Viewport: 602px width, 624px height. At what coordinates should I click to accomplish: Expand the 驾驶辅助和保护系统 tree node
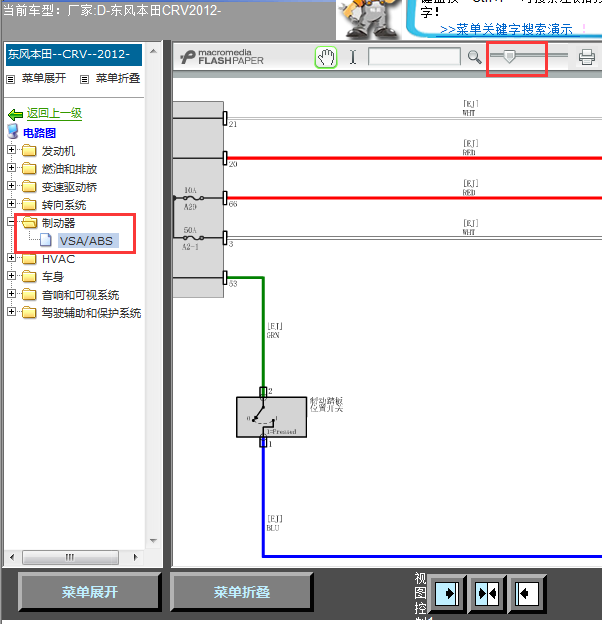point(12,312)
